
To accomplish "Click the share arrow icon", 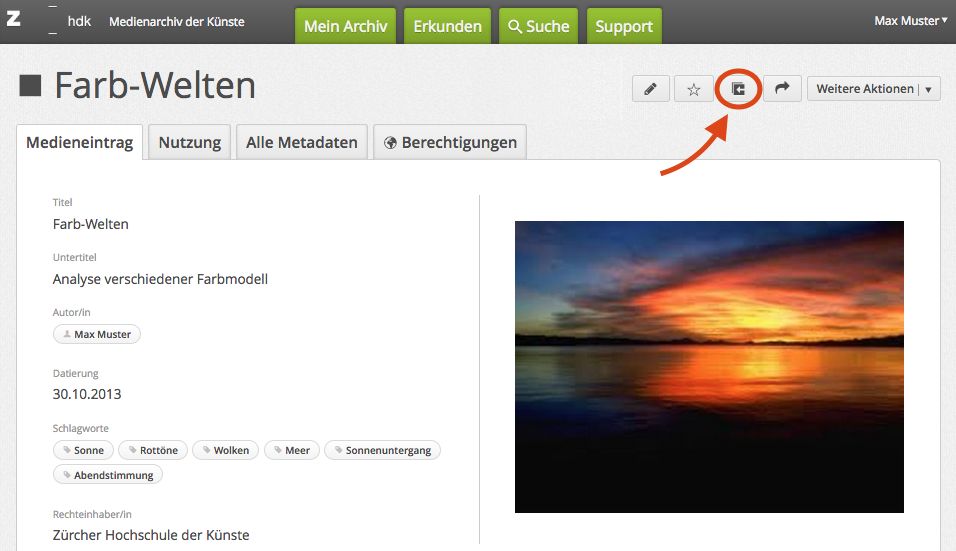I will point(782,89).
